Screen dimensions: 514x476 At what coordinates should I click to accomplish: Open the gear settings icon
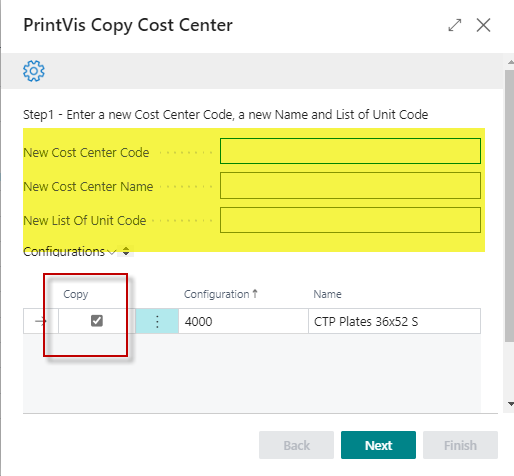click(x=34, y=71)
